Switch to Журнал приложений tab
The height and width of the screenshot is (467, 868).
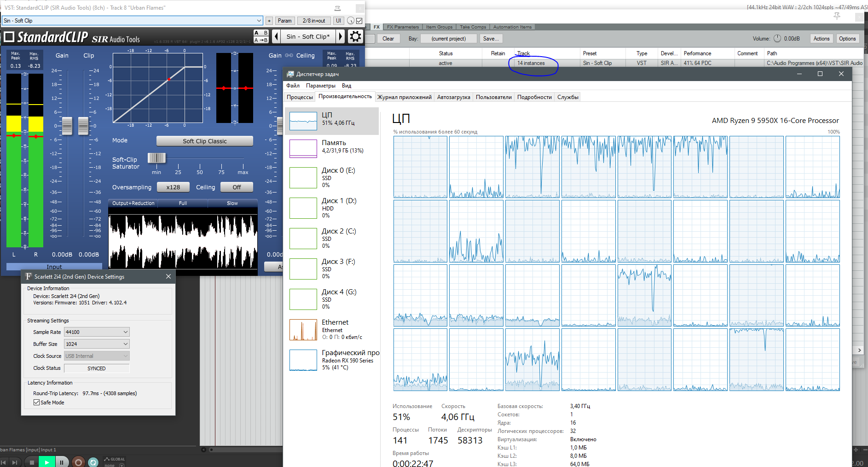click(x=405, y=97)
